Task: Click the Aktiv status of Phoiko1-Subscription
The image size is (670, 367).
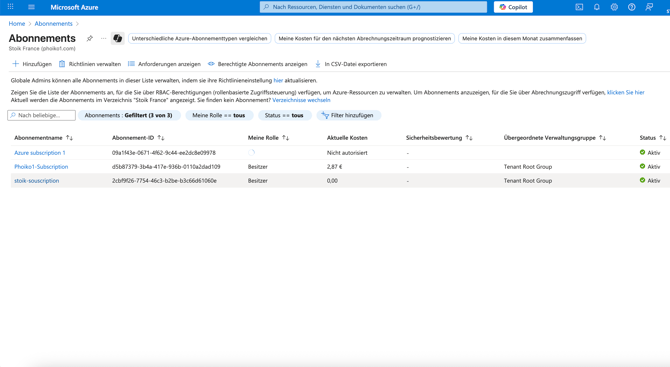Action: [x=650, y=167]
